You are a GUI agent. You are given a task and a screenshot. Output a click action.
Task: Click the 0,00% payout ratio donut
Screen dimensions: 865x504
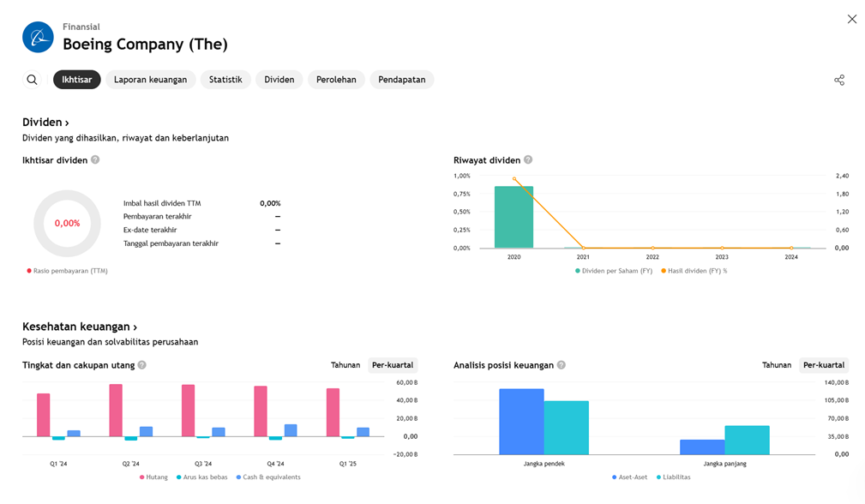click(68, 224)
